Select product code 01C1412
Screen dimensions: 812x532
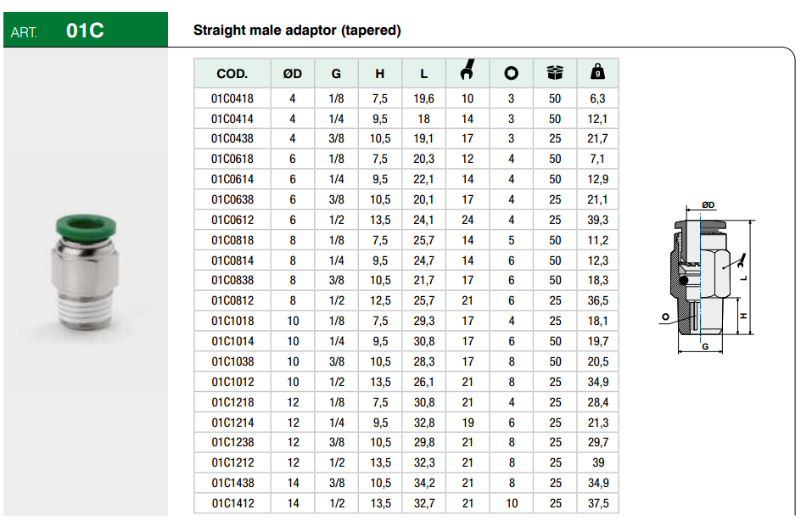232,503
